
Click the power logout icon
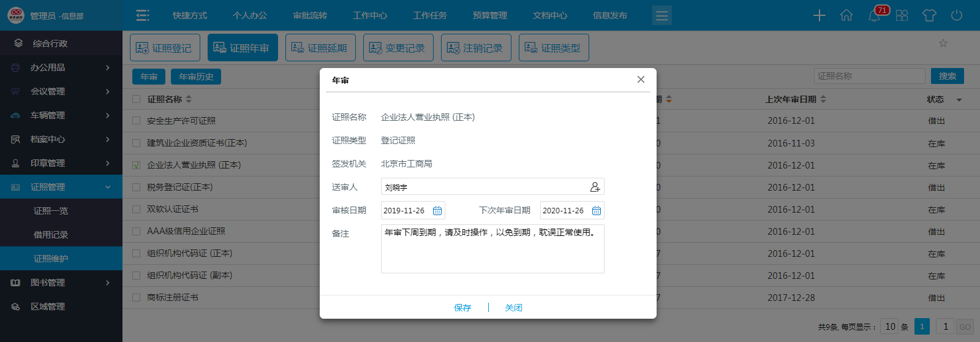pyautogui.click(x=957, y=15)
